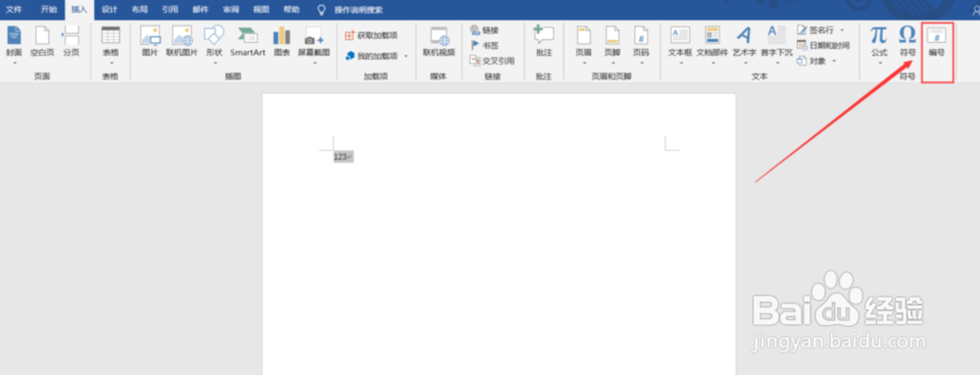The height and width of the screenshot is (375, 980).
Task: Expand the 文本框 text box dropdown
Action: (680, 63)
